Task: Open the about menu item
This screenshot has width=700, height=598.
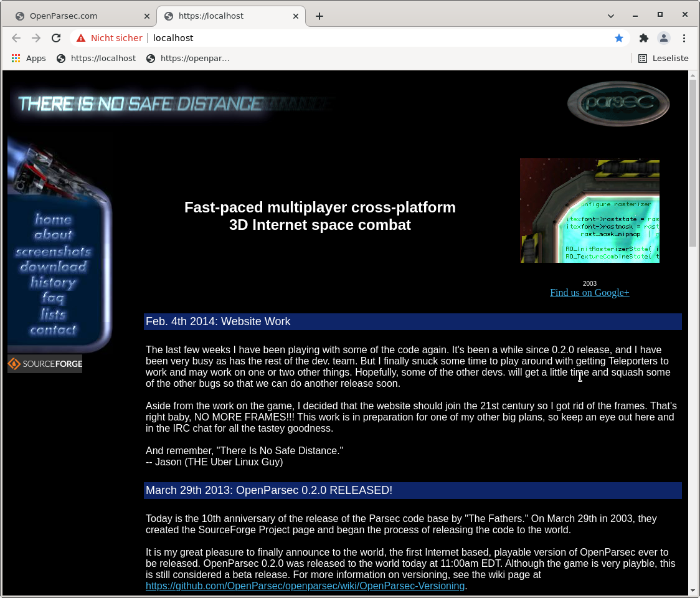Action: tap(53, 235)
